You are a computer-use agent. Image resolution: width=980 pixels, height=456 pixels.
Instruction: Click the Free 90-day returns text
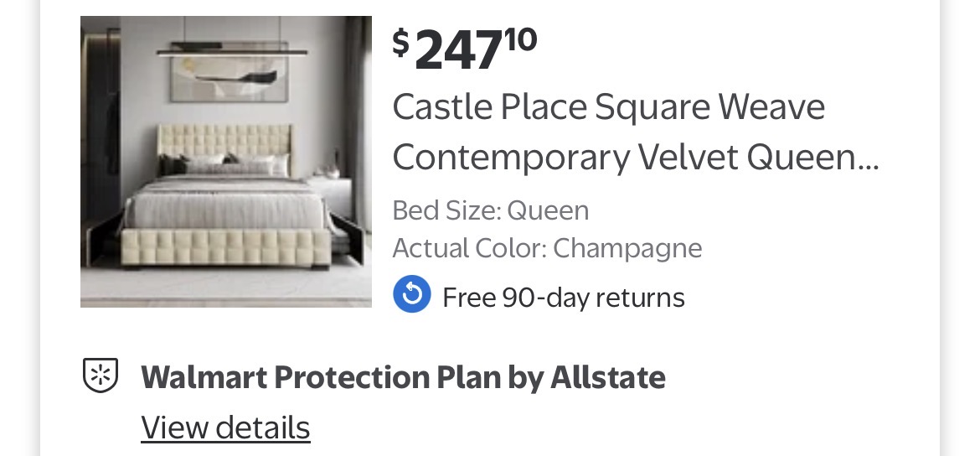coord(563,297)
